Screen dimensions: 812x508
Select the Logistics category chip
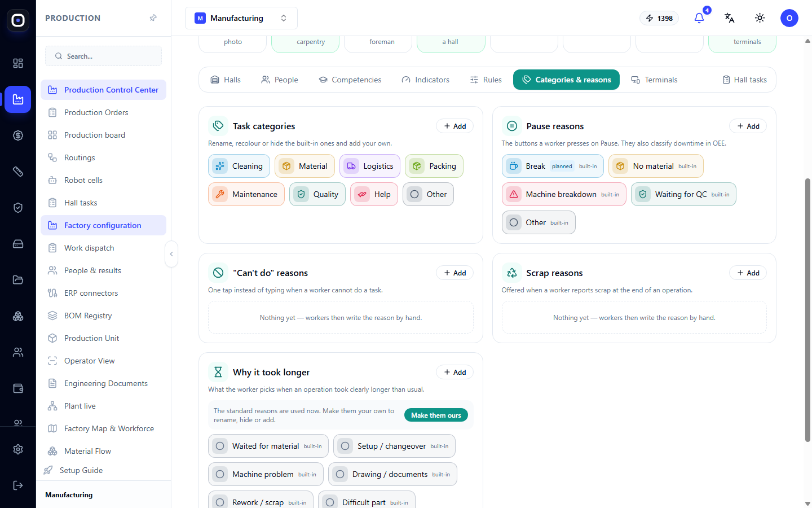tap(370, 166)
